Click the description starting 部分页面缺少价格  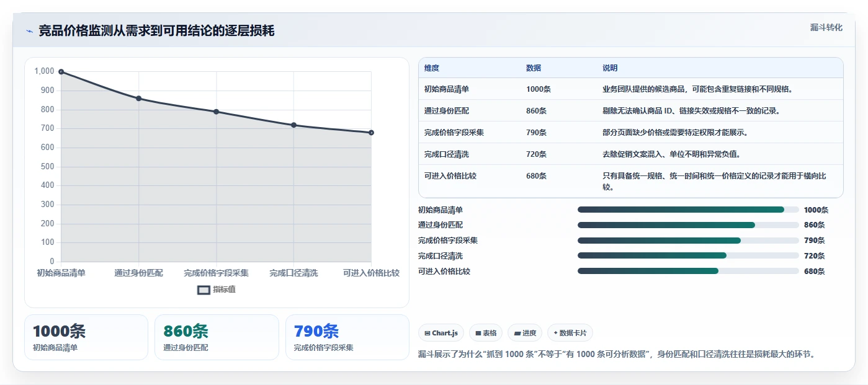pyautogui.click(x=675, y=133)
